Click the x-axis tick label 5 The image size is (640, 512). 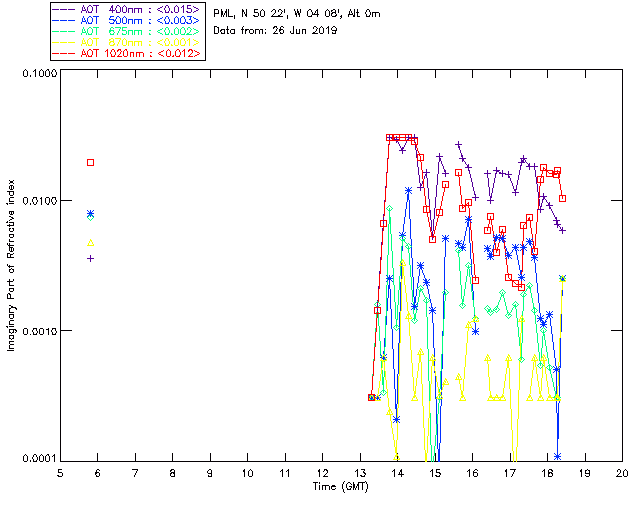tap(60, 472)
